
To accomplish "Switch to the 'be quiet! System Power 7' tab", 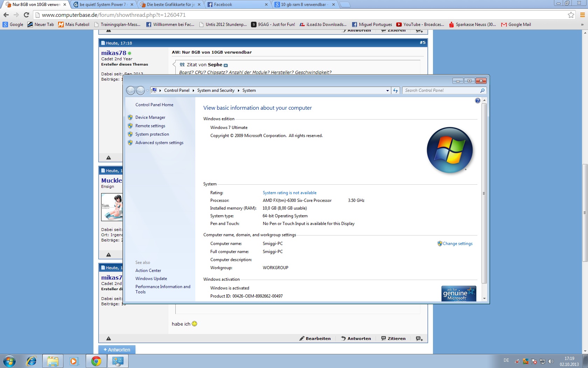I will point(103,5).
